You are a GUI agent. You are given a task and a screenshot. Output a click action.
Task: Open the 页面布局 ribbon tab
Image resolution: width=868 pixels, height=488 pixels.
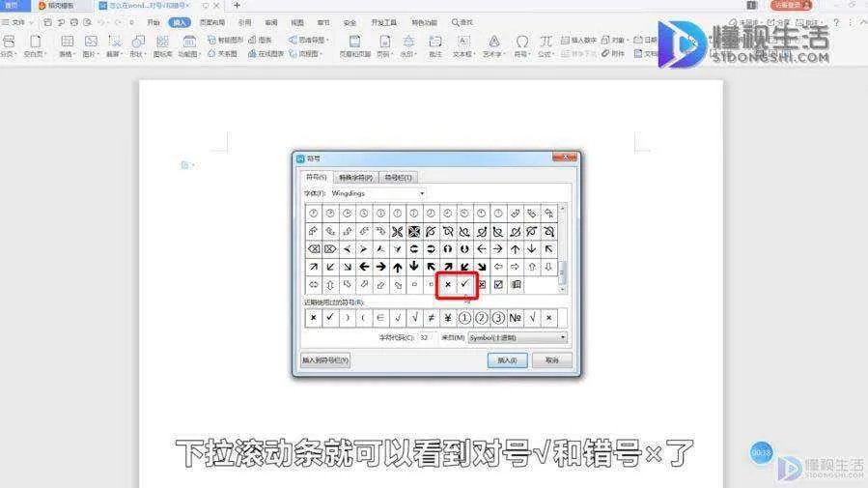(212, 23)
